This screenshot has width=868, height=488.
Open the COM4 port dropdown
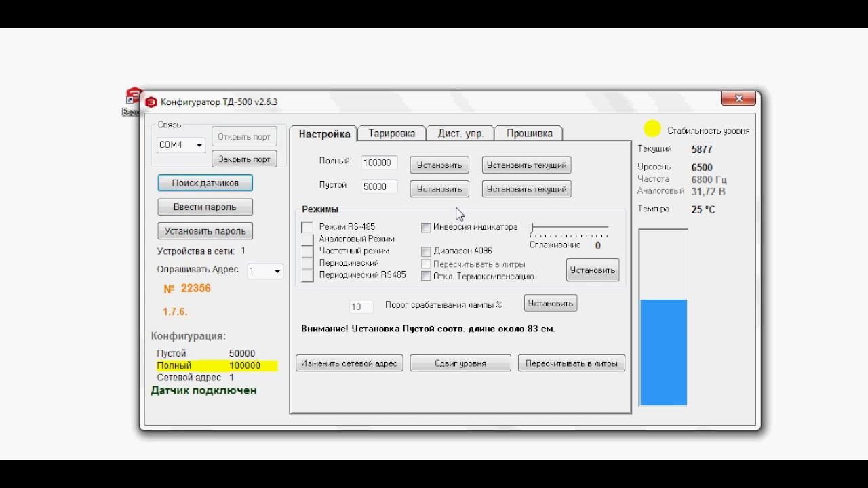pos(199,145)
